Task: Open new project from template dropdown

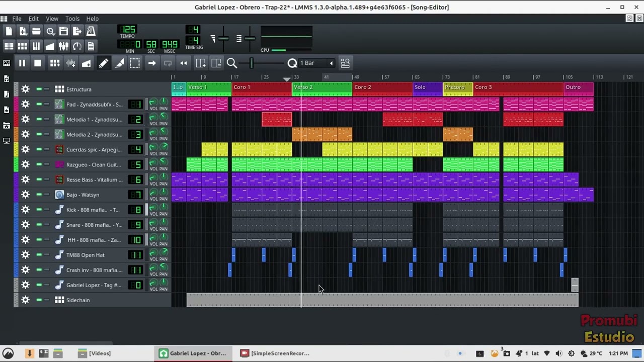Action: pyautogui.click(x=23, y=31)
